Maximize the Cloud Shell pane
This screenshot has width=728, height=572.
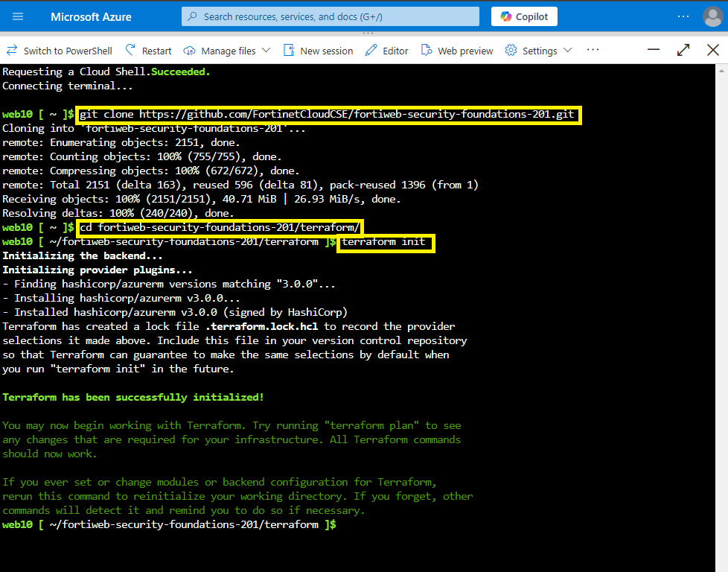point(683,50)
